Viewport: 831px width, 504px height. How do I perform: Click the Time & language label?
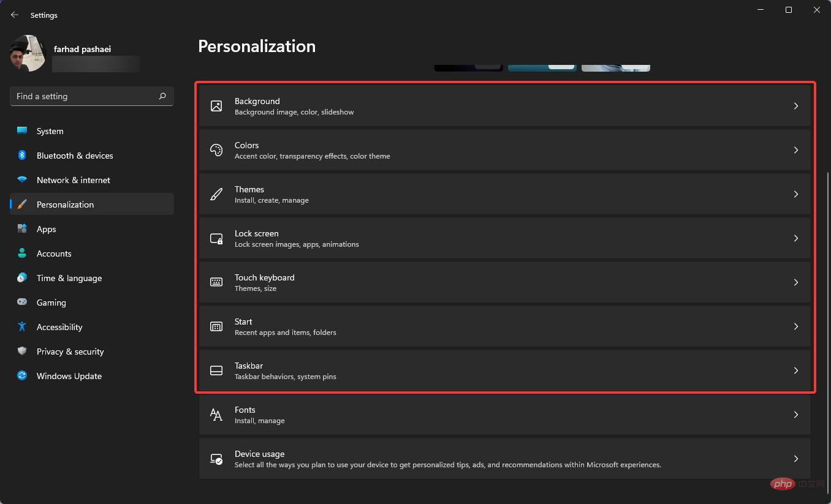tap(69, 278)
